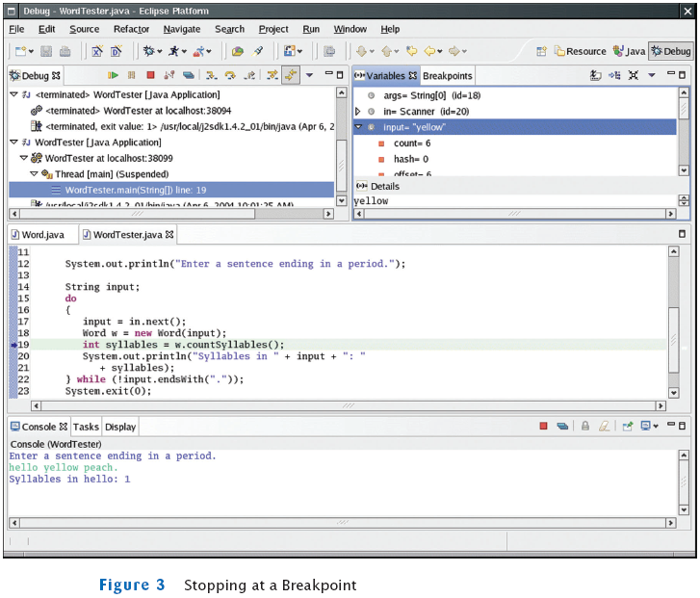The image size is (700, 598).
Task: Expand the in= Scanner variable
Action: [359, 112]
